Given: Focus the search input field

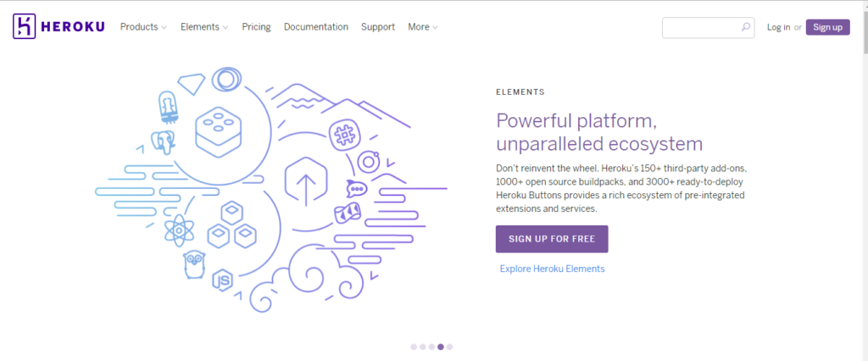Looking at the screenshot, I should click(x=700, y=27).
